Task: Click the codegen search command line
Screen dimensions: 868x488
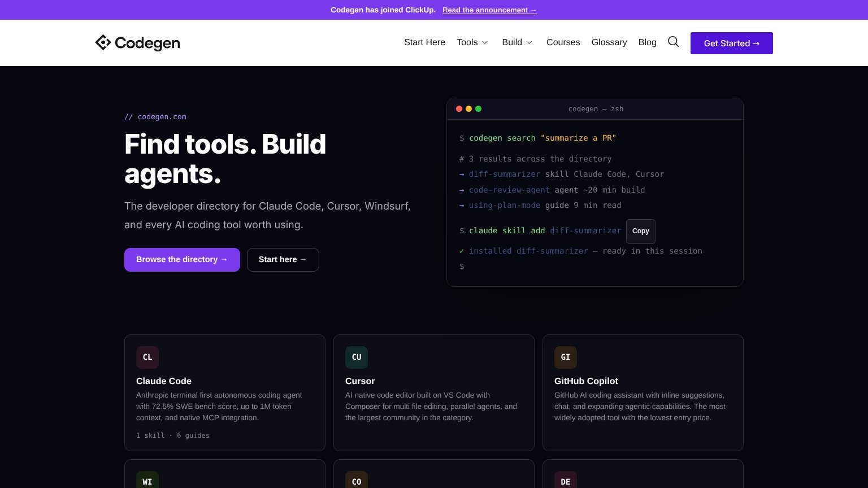Action: click(538, 138)
